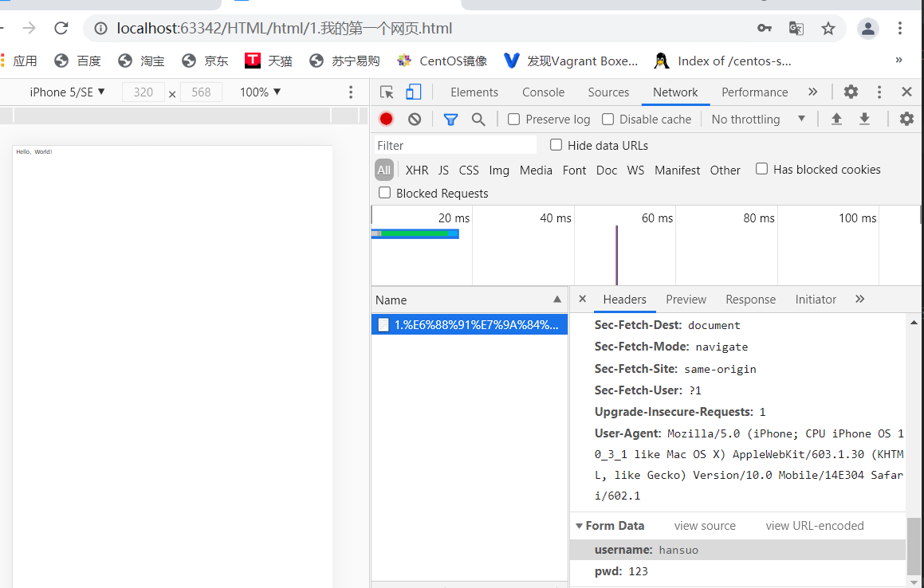Open device toolbar more options menu
Viewport: 924px width, 588px height.
pyautogui.click(x=351, y=92)
